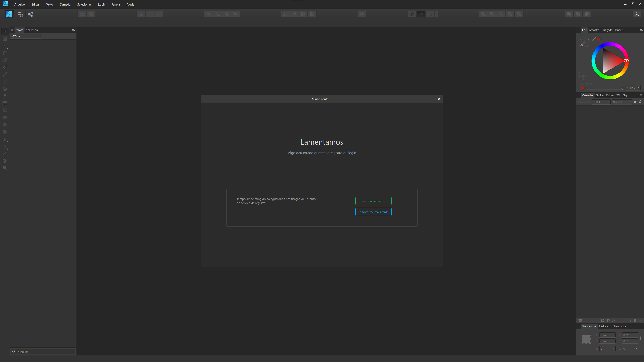Select the Rectangle tool
The image size is (644, 362).
tap(5, 117)
